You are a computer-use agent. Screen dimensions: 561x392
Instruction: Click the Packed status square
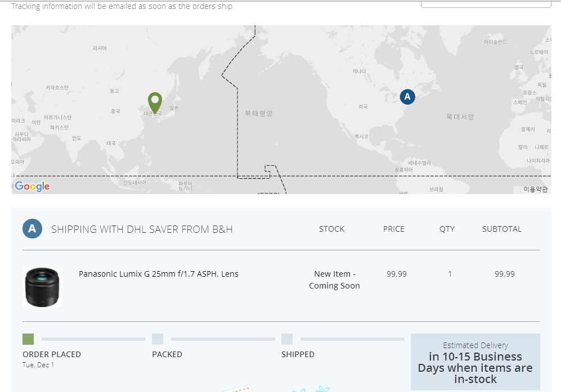158,339
